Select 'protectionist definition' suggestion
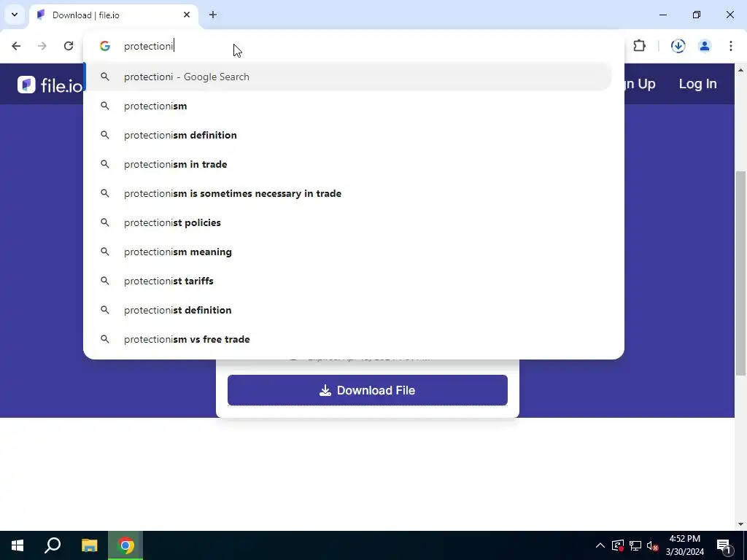The height and width of the screenshot is (560, 747). pyautogui.click(x=348, y=310)
